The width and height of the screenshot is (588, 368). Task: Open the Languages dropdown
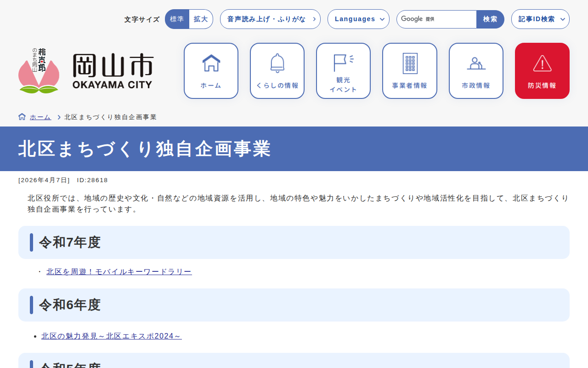(x=358, y=19)
